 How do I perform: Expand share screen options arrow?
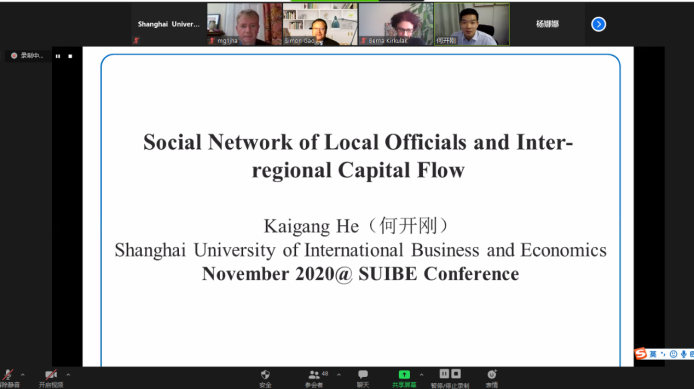click(x=421, y=375)
